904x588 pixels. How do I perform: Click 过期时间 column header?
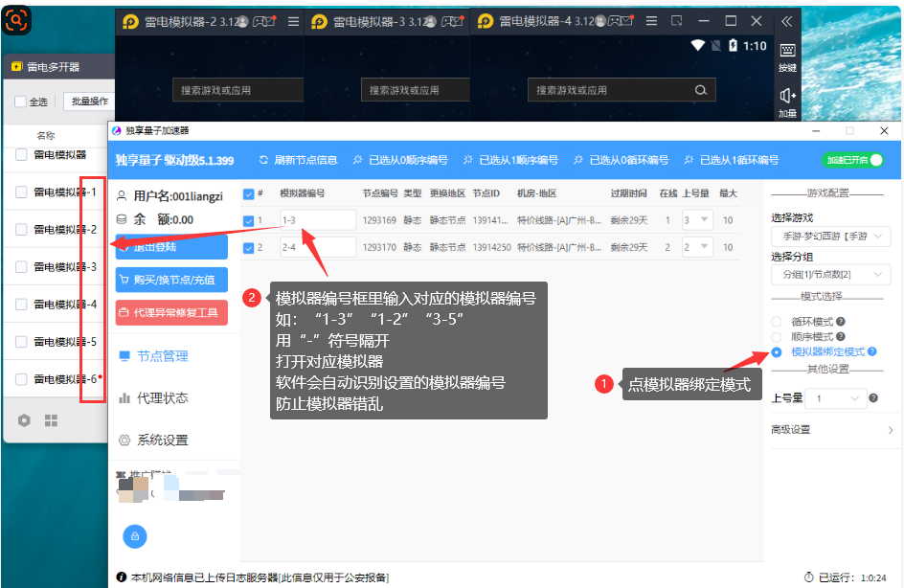click(628, 193)
